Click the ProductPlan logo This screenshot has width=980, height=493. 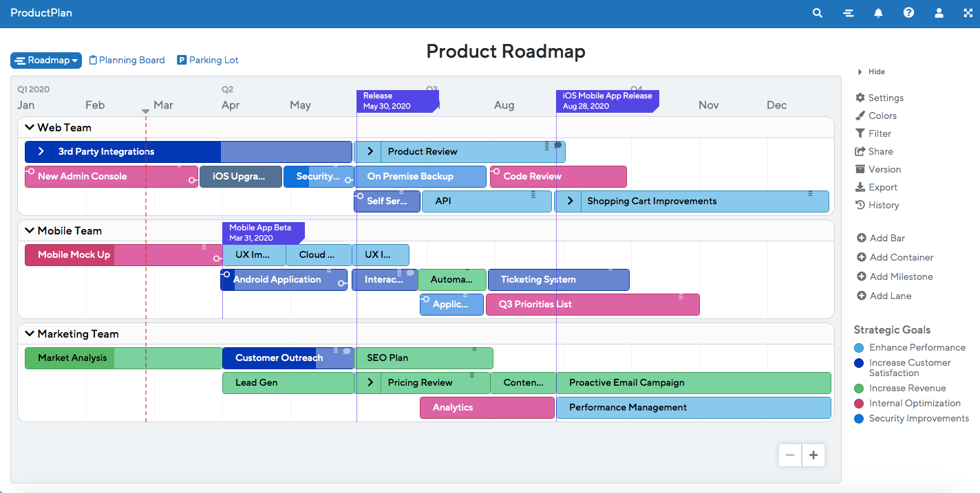tap(41, 12)
